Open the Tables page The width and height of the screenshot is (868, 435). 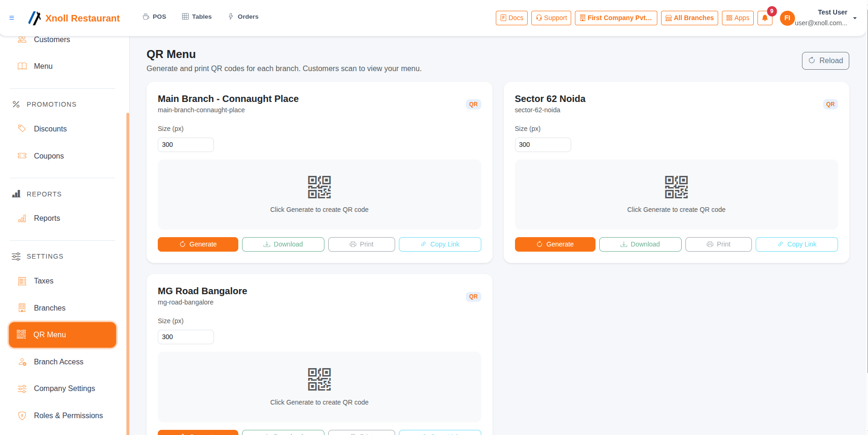click(x=197, y=16)
